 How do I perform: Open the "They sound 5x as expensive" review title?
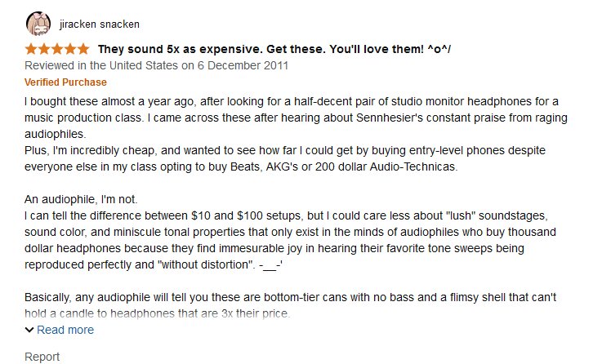coord(274,50)
